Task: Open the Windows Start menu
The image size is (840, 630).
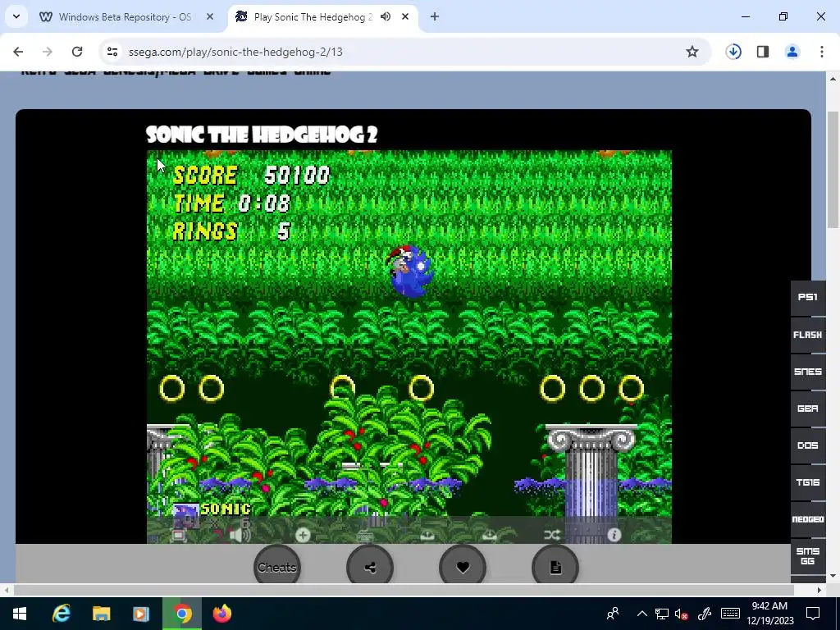Action: point(20,614)
